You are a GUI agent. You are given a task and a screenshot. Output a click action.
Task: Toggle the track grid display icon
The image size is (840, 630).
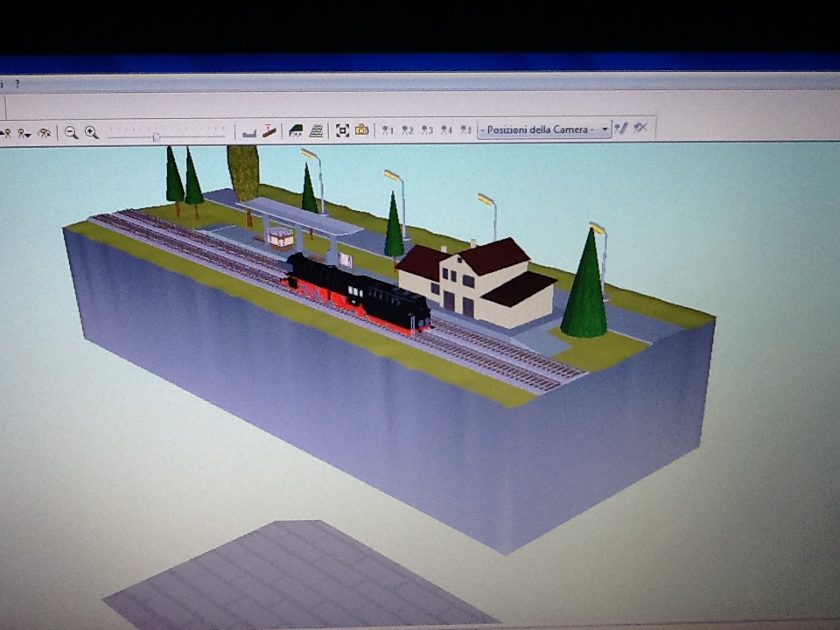(317, 130)
